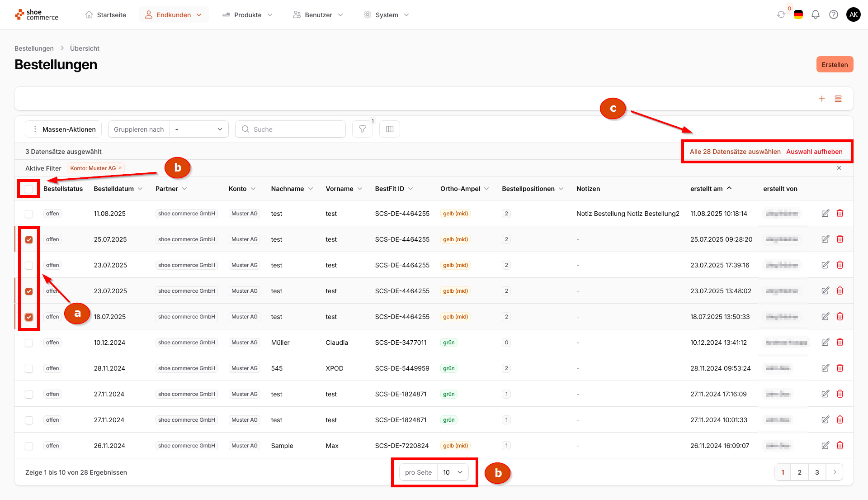Open the Gruppieren nach dropdown
The image size is (868, 500).
pos(199,129)
